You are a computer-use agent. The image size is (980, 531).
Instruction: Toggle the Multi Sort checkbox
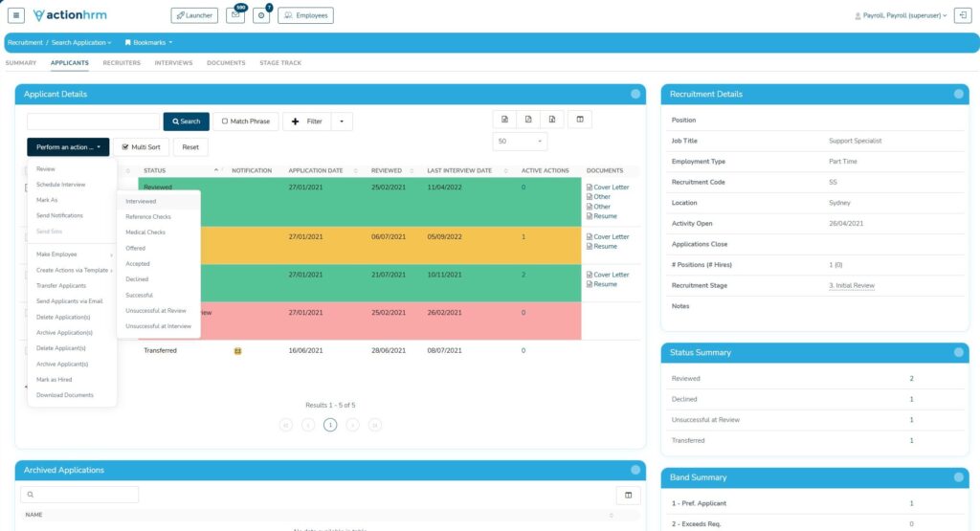[x=141, y=147]
